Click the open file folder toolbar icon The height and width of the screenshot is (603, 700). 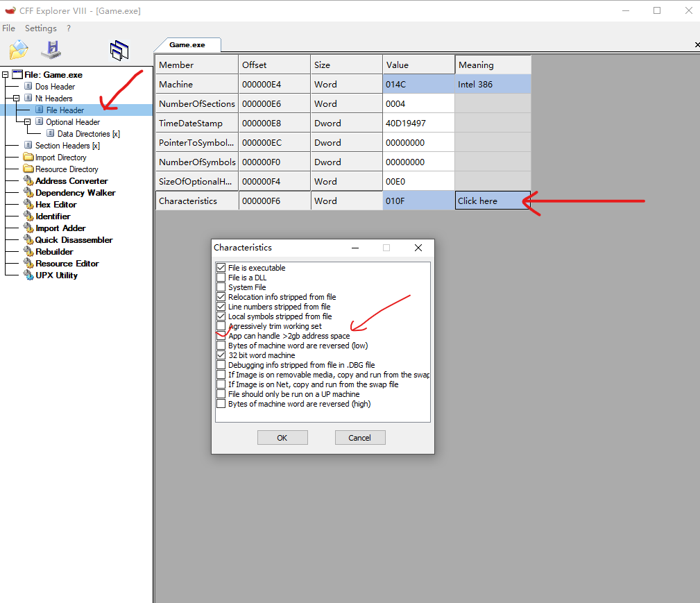[18, 49]
